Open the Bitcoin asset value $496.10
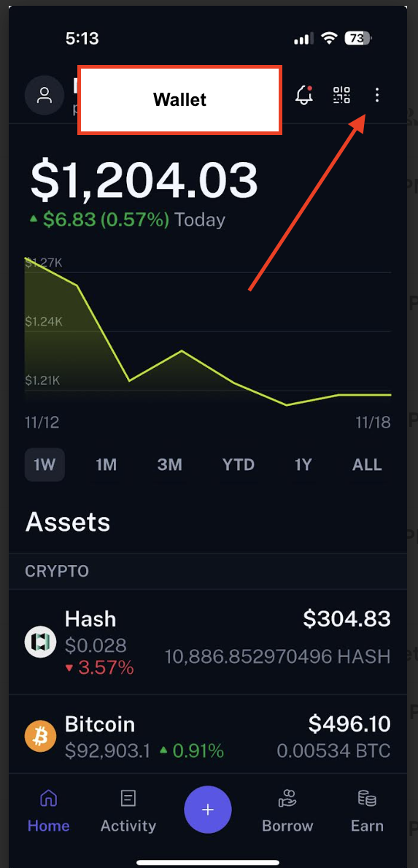The image size is (418, 868). (349, 723)
